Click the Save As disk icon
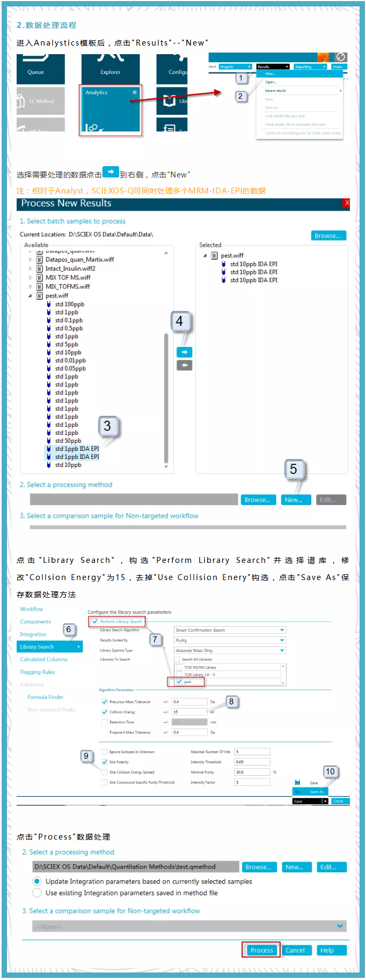Viewport: 366px width, 980px height. [x=297, y=791]
